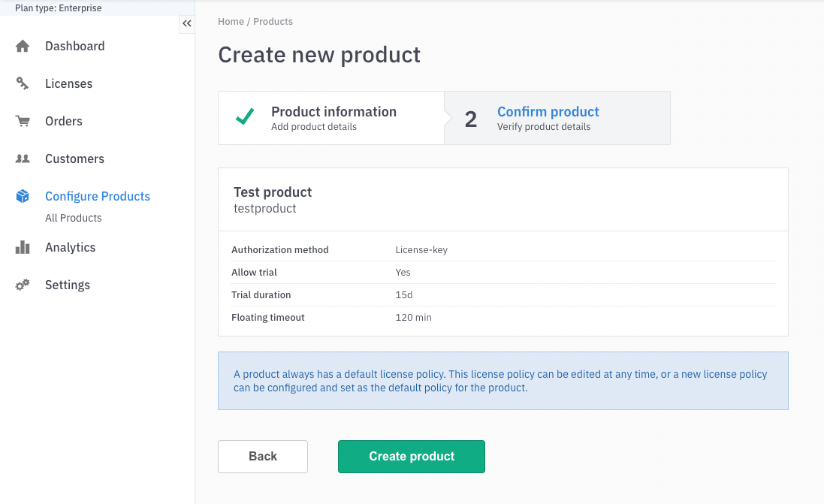Viewport: 824px width, 504px height.
Task: Click the green checkmark step icon
Action: pyautogui.click(x=245, y=118)
